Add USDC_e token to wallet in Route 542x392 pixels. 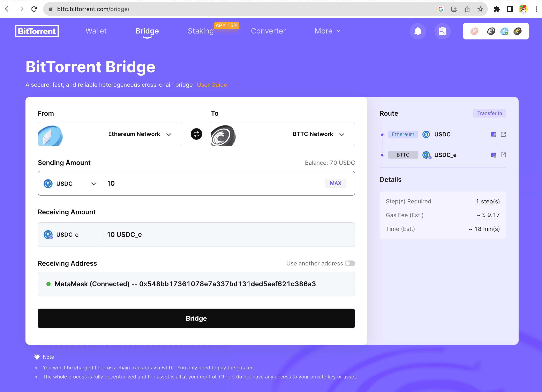click(494, 155)
